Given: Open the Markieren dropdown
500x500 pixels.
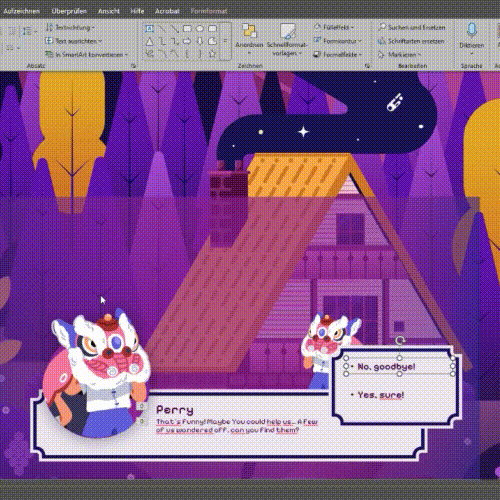Looking at the screenshot, I should (x=399, y=54).
